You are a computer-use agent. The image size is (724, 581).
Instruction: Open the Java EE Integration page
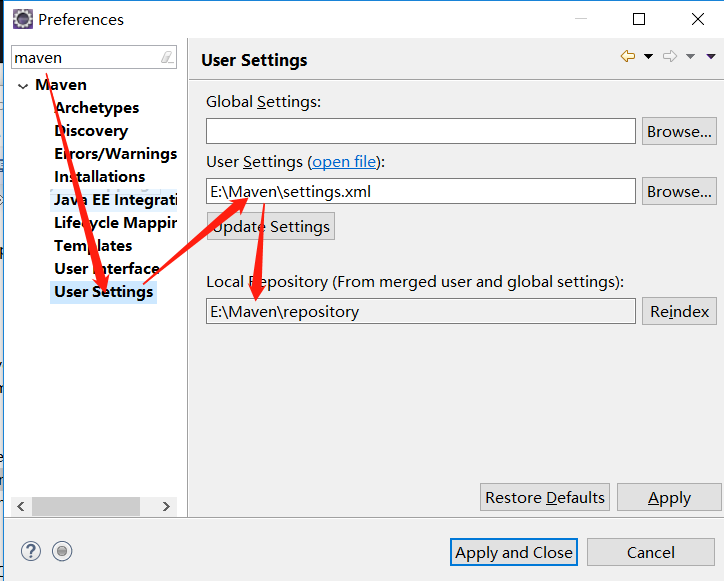(115, 200)
